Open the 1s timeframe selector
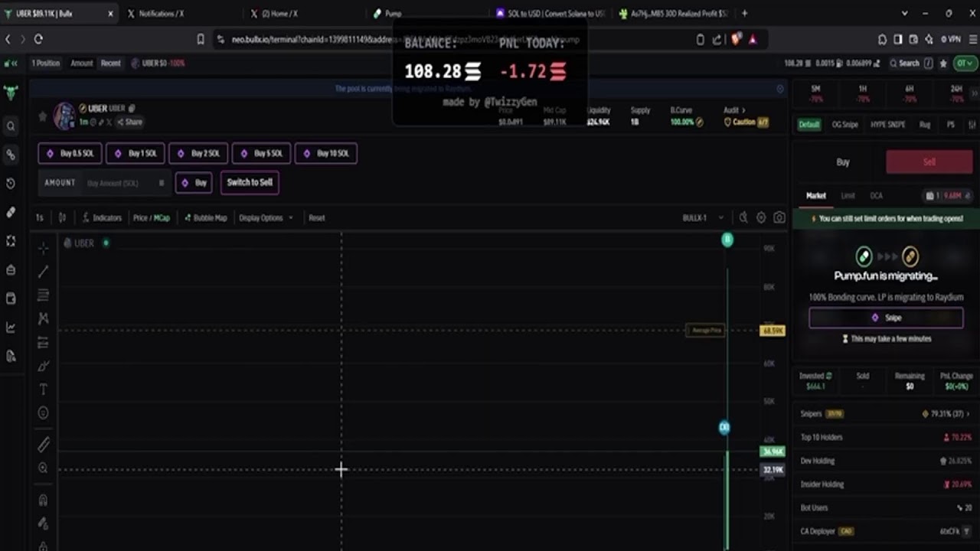Image resolution: width=980 pixels, height=551 pixels. 40,218
